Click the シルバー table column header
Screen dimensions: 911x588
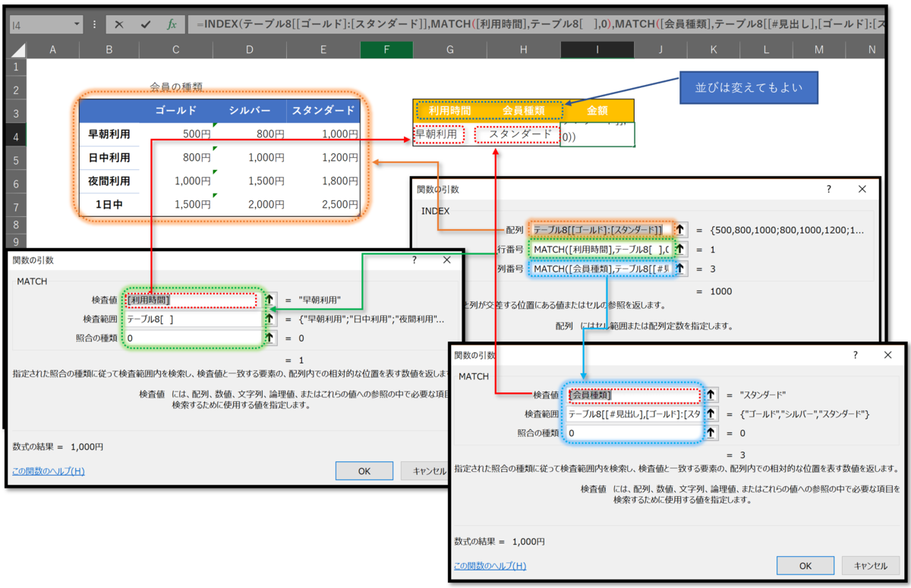(x=250, y=110)
